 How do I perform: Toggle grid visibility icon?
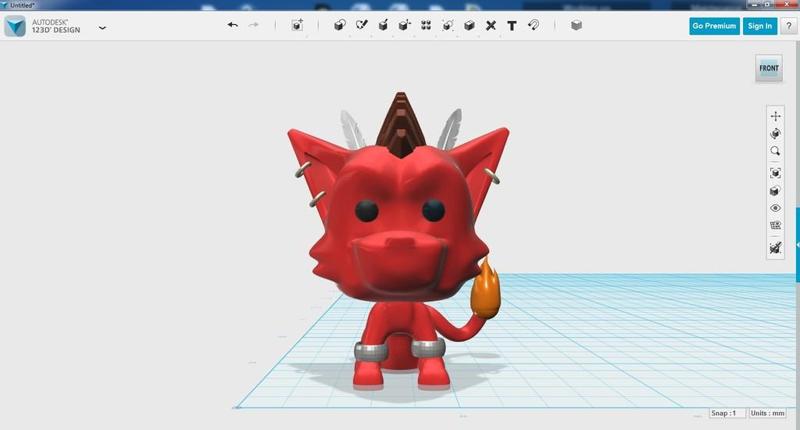(x=776, y=225)
